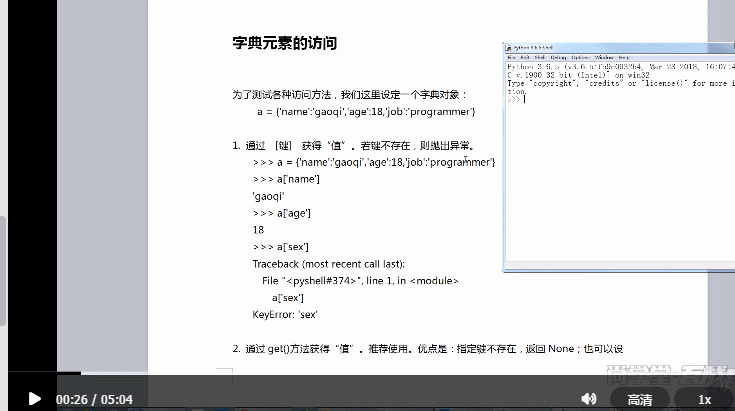This screenshot has width=735, height=411.
Task: Open the 高清 video quality selector
Action: (639, 400)
